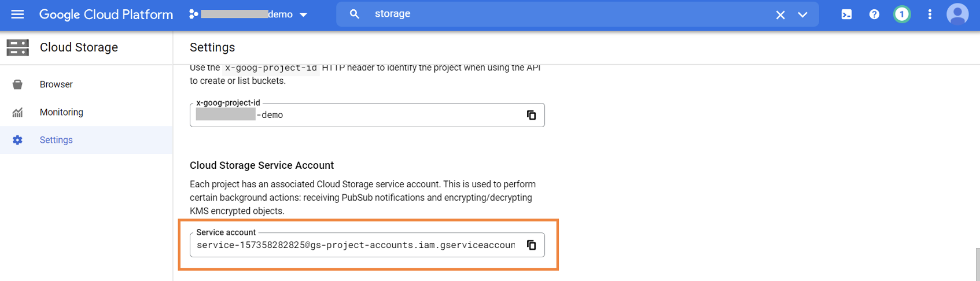Screen dimensions: 980x281
Task: Select Settings in the left sidebar
Action: (56, 140)
